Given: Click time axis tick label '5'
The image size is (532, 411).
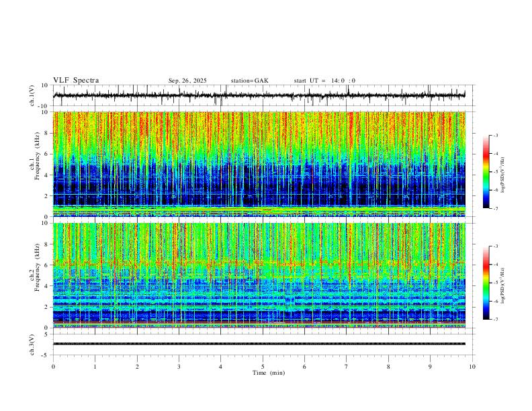Looking at the screenshot, I should [263, 367].
